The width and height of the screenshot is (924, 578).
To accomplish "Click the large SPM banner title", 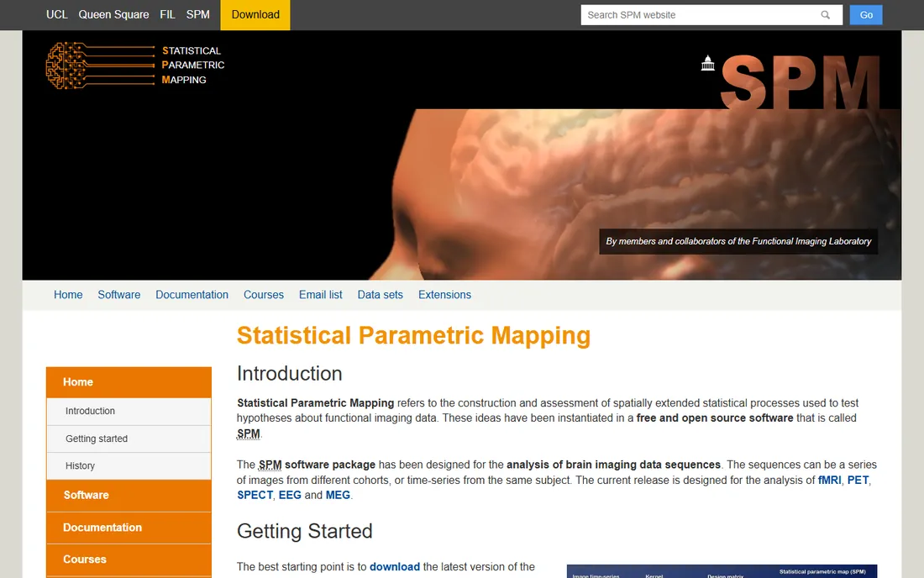I will click(801, 81).
